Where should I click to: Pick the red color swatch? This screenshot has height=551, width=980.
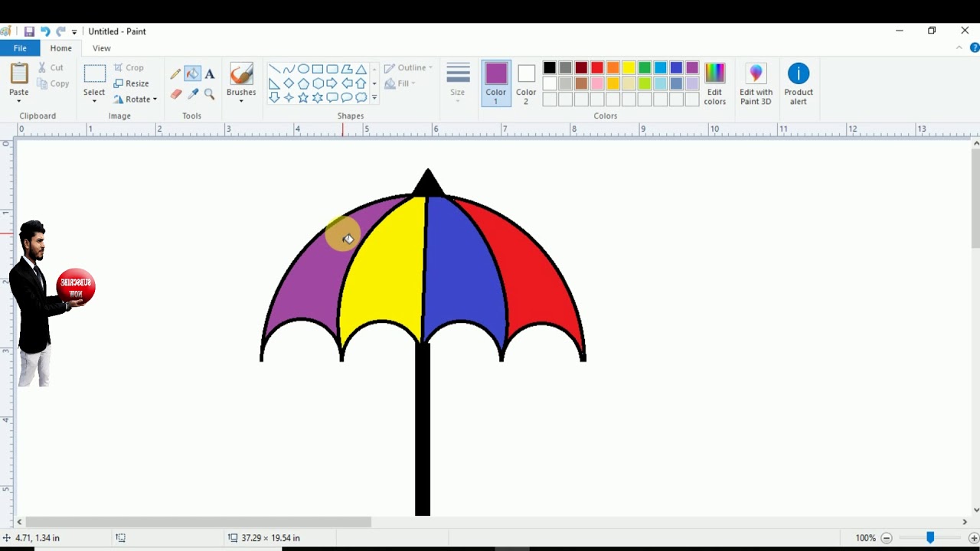tap(597, 68)
